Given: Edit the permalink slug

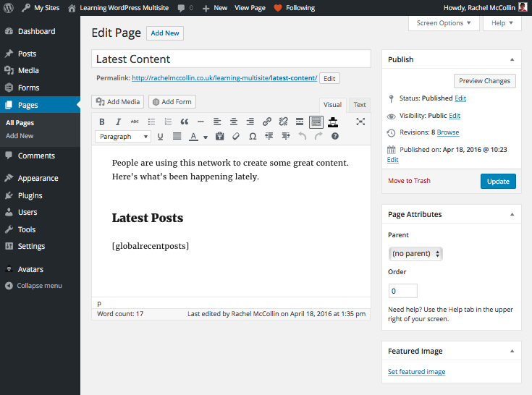Looking at the screenshot, I should tap(329, 78).
